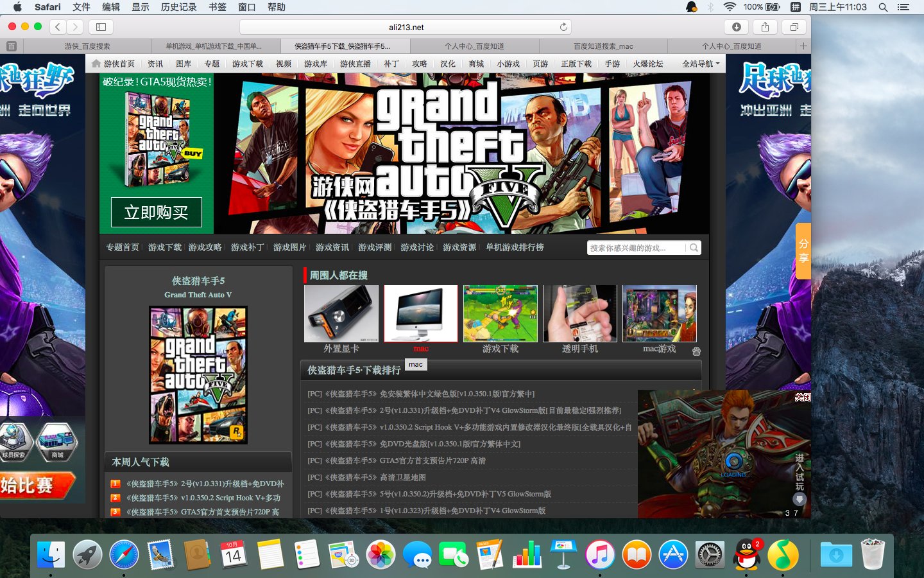This screenshot has width=924, height=578.
Task: Select the mac iMac thumbnail
Action: click(x=420, y=313)
